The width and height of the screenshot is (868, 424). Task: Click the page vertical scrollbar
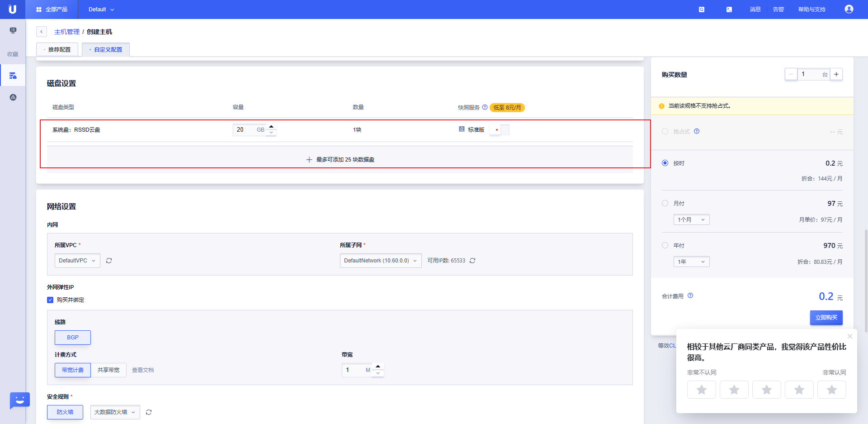coord(866,281)
